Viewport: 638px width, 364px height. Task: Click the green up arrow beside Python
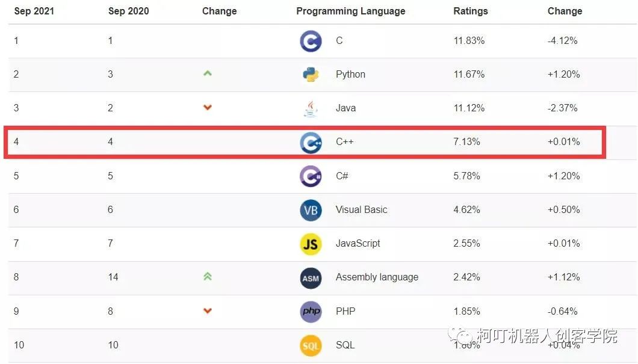tap(208, 73)
